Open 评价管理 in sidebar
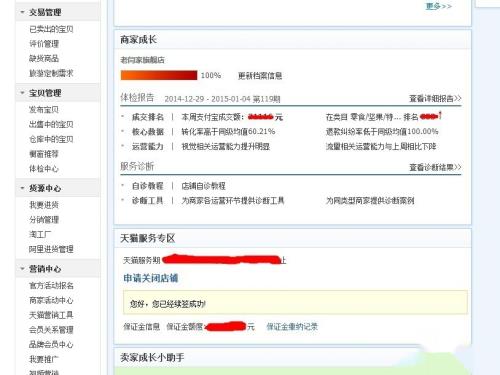 click(x=44, y=44)
